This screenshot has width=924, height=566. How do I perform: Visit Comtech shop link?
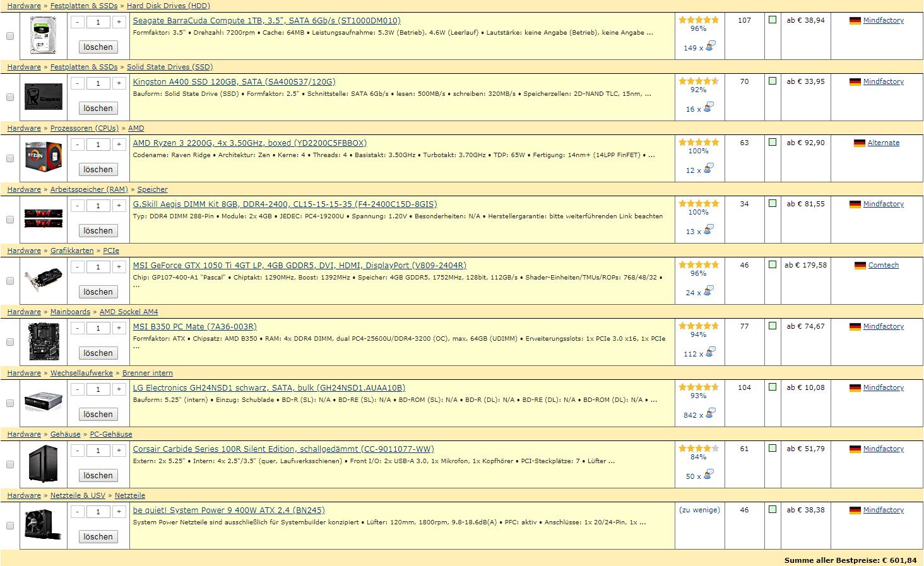pos(883,266)
